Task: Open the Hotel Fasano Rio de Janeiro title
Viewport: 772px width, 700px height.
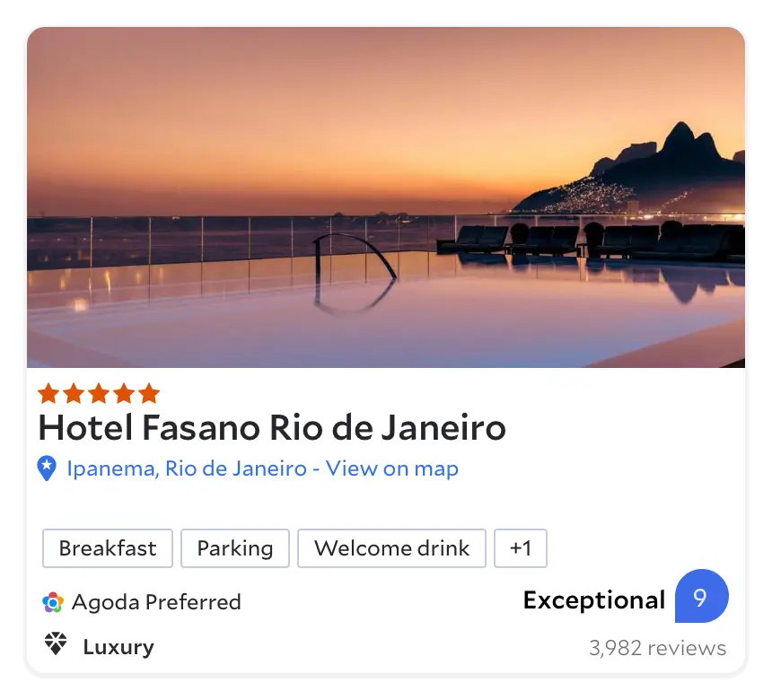Action: [x=272, y=427]
